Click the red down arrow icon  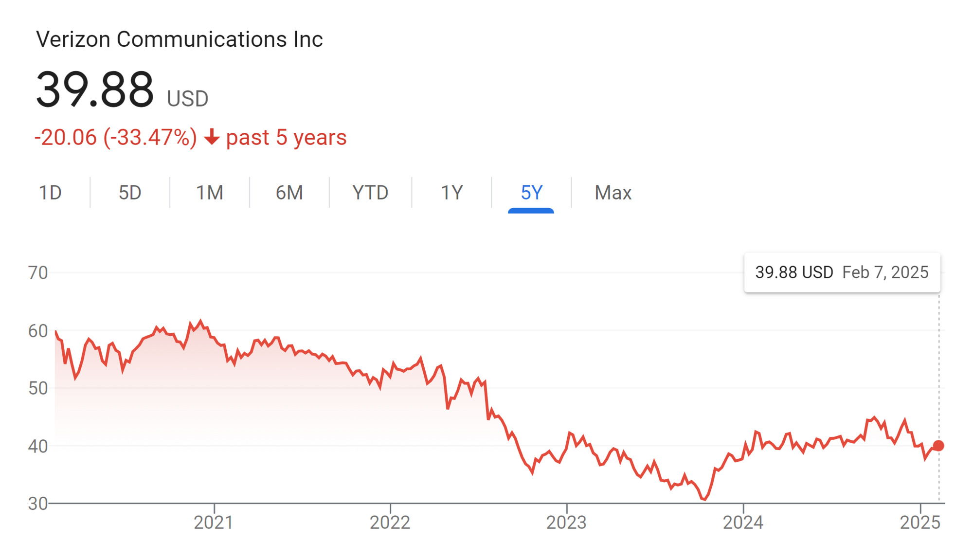[212, 137]
